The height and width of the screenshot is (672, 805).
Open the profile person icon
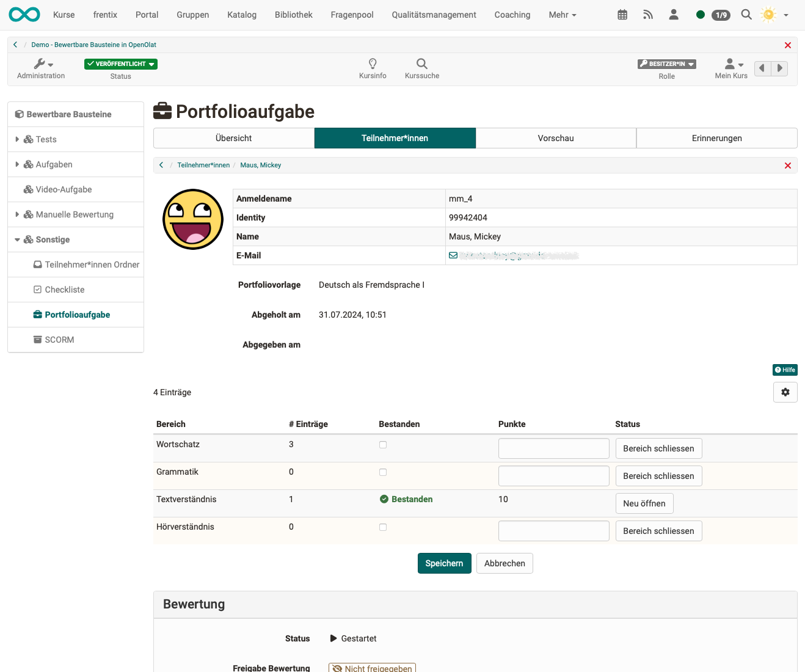[x=673, y=15]
